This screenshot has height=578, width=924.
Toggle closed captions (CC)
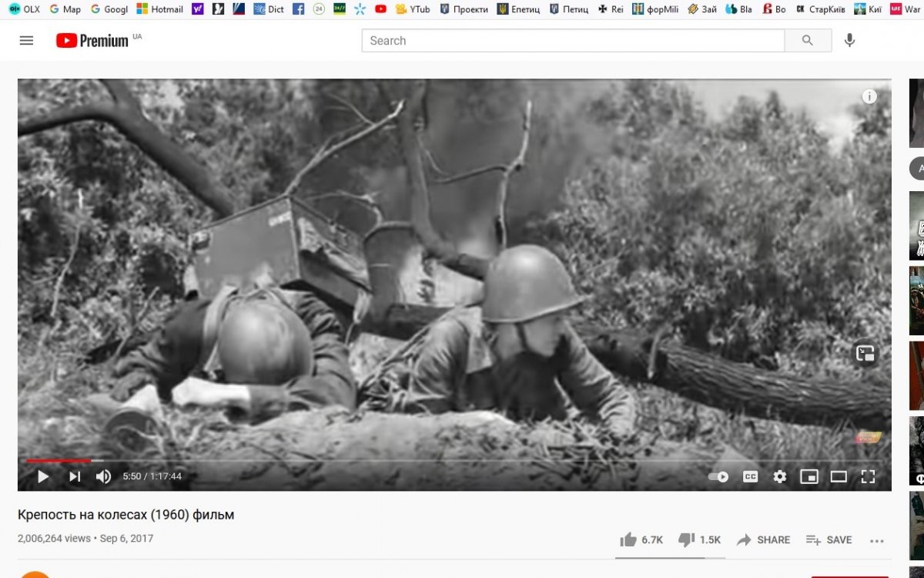tap(750, 476)
